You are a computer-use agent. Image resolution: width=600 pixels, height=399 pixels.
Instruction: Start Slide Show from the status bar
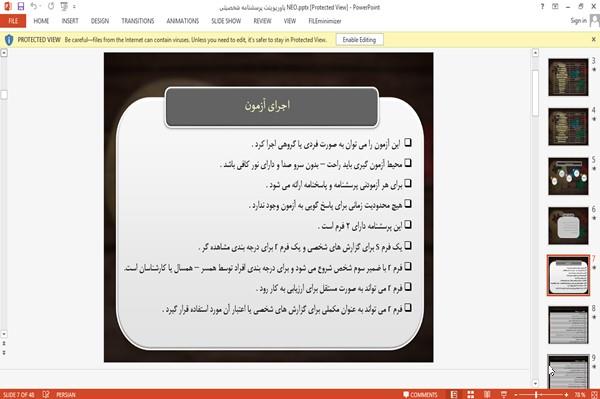(x=504, y=394)
